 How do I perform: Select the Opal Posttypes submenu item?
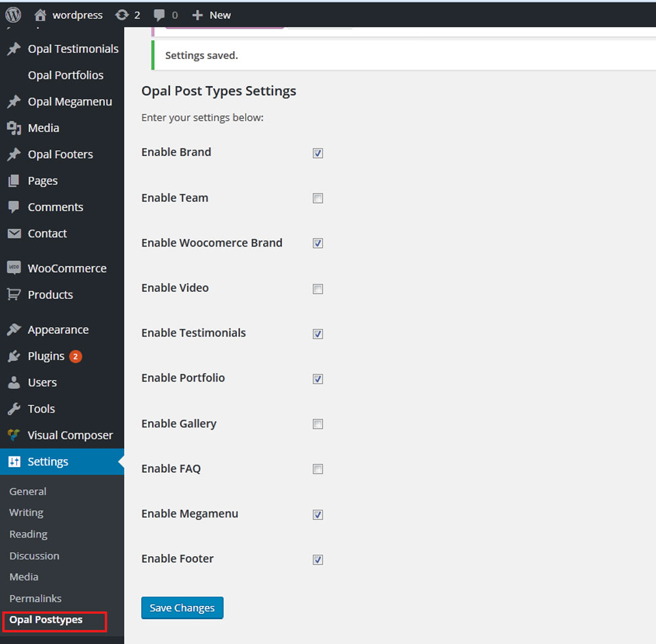click(46, 620)
